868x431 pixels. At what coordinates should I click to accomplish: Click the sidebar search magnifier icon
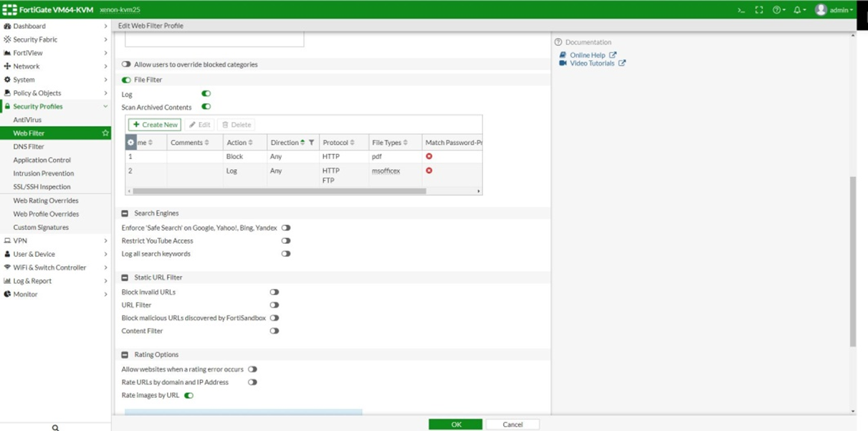[x=55, y=427]
